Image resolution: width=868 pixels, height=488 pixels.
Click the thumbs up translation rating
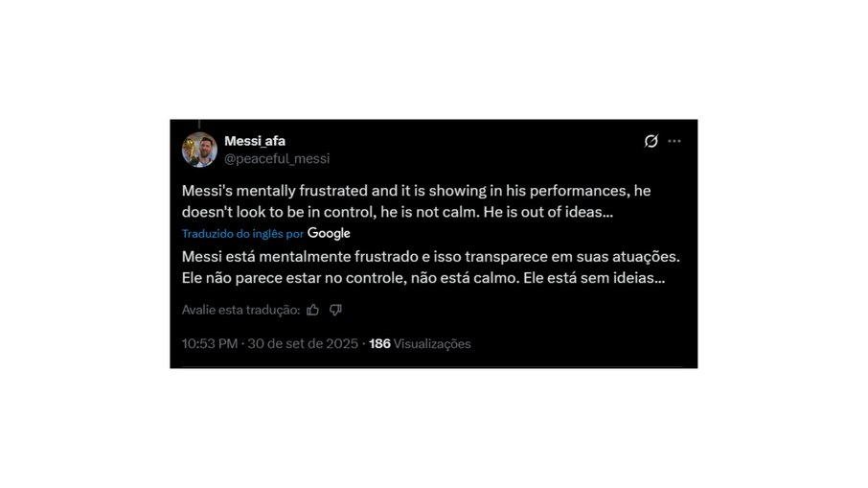click(313, 310)
